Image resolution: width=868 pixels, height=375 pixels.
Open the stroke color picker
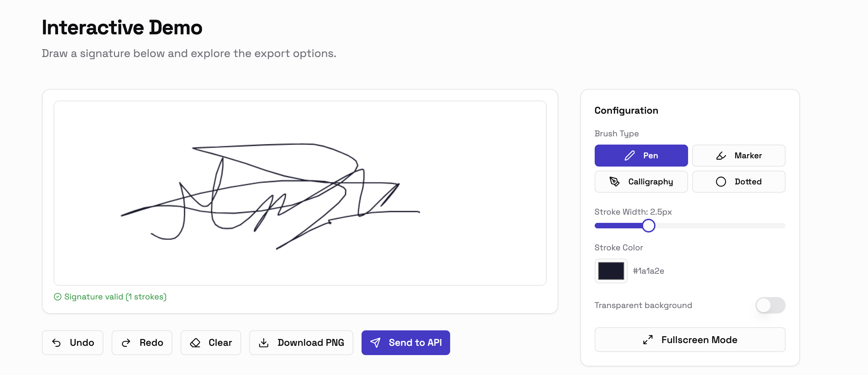pos(611,271)
